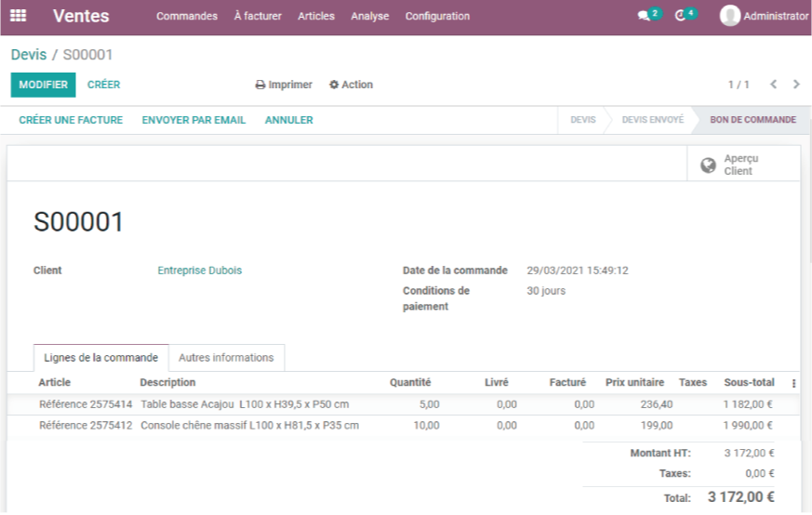Sort by Prix unitaire column header
This screenshot has width=812, height=515.
coord(635,382)
